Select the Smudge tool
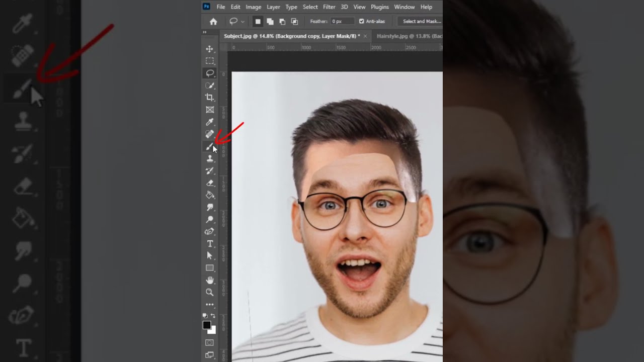644x362 pixels. tap(210, 207)
